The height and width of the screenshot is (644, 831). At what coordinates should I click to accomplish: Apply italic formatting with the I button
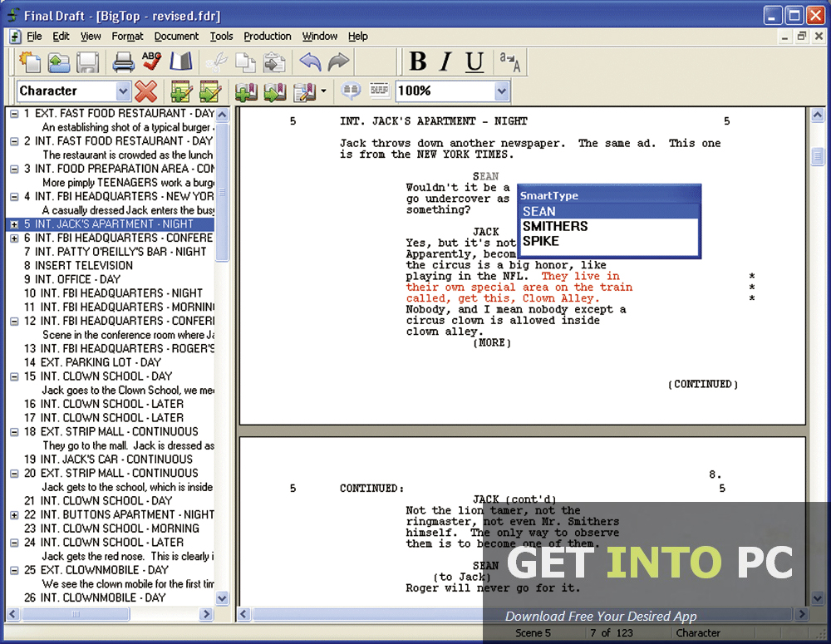tap(446, 61)
